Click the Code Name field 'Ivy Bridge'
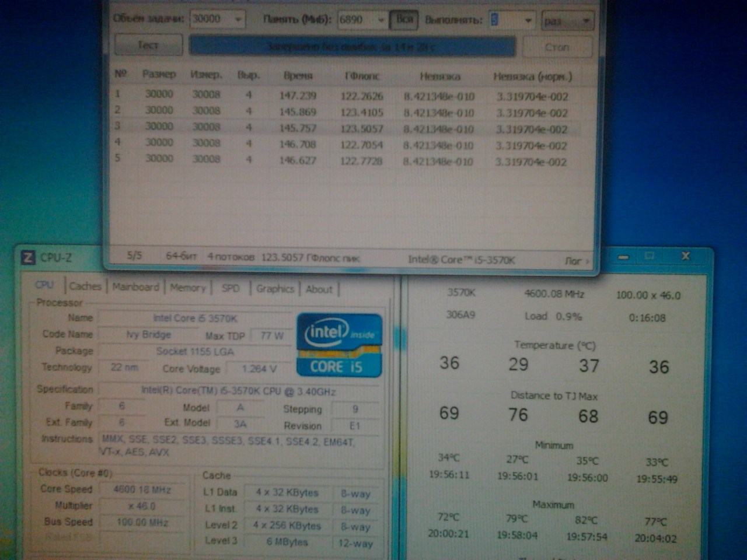The height and width of the screenshot is (560, 747). point(148,335)
